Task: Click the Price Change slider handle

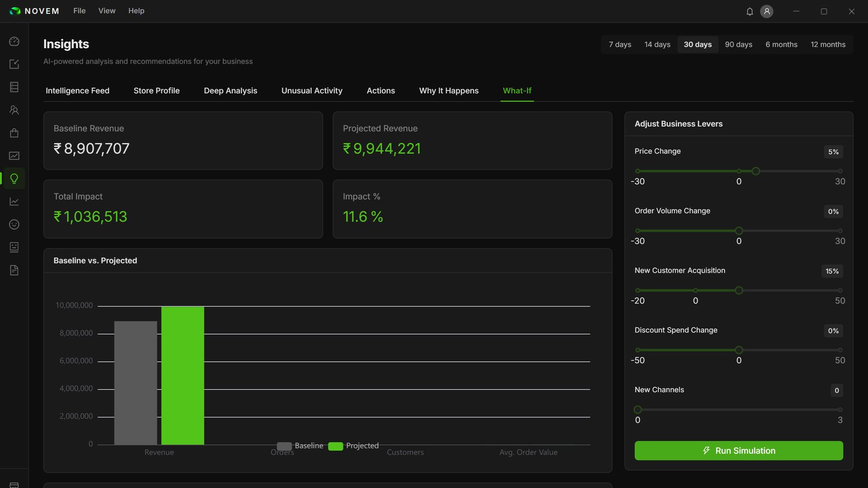Action: 756,171
